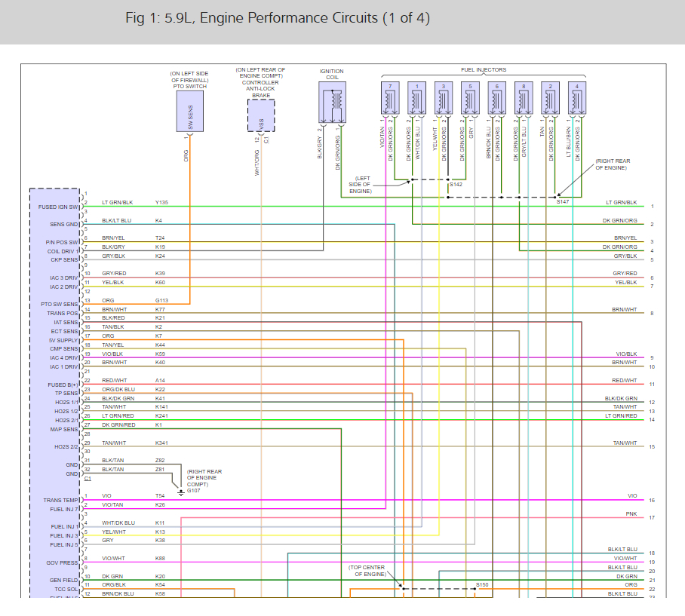Click the fuel injector 5 symbol
Screen dimensions: 685x616
pos(470,98)
